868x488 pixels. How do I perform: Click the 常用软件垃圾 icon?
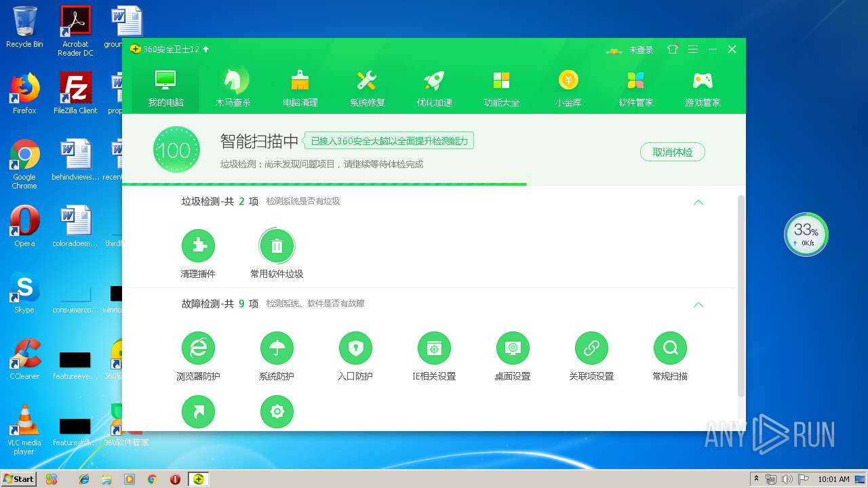click(277, 245)
